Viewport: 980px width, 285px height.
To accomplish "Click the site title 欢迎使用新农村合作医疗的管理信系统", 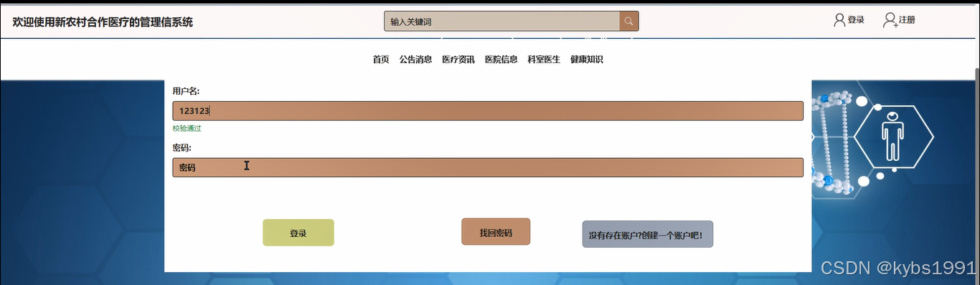I will point(103,22).
